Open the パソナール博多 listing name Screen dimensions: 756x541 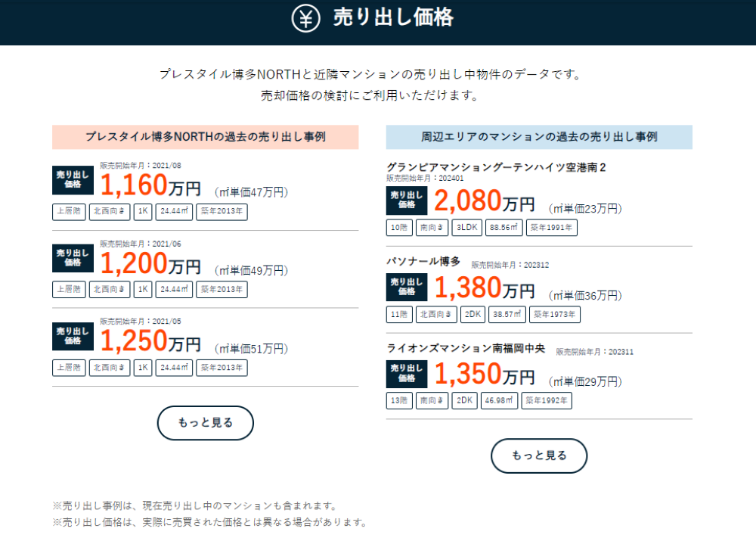coord(423,262)
